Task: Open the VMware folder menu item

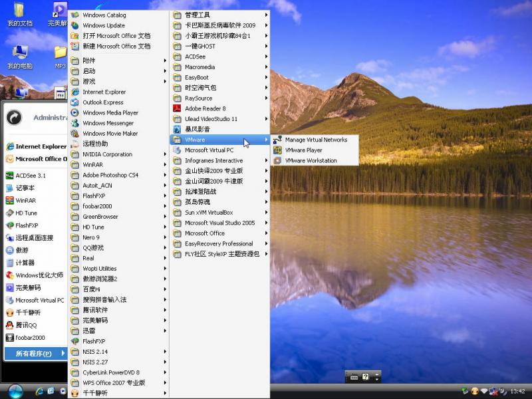Action: [x=220, y=140]
